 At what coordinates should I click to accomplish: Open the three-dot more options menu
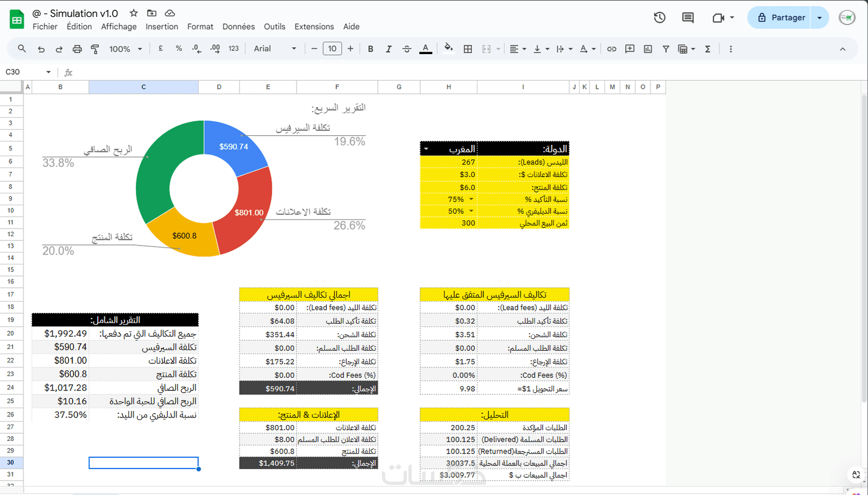[731, 49]
